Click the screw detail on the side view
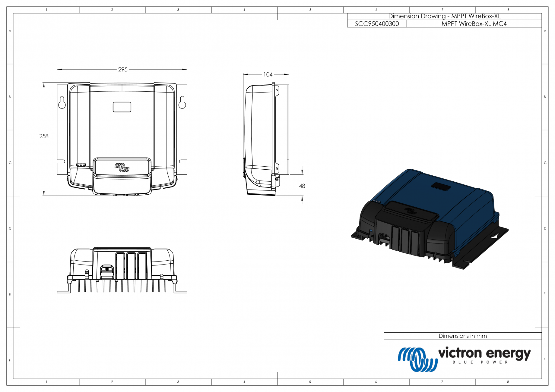This screenshot has height=392, width=555. pyautogui.click(x=276, y=179)
